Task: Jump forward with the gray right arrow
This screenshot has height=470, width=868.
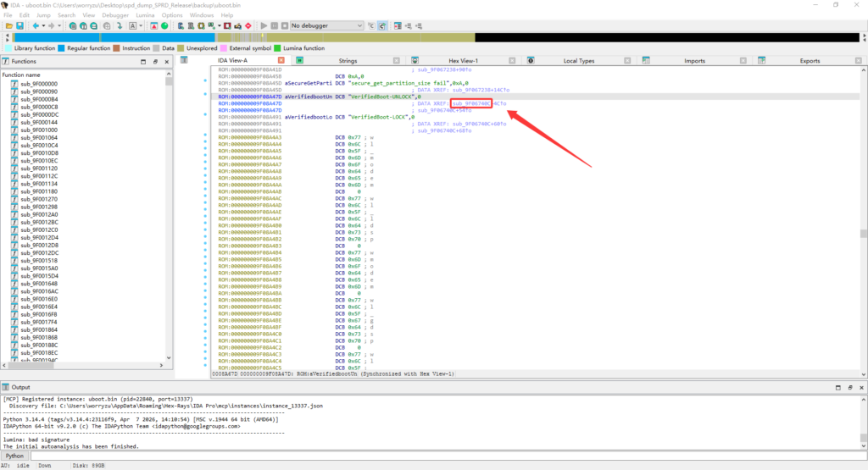Action: [52, 26]
